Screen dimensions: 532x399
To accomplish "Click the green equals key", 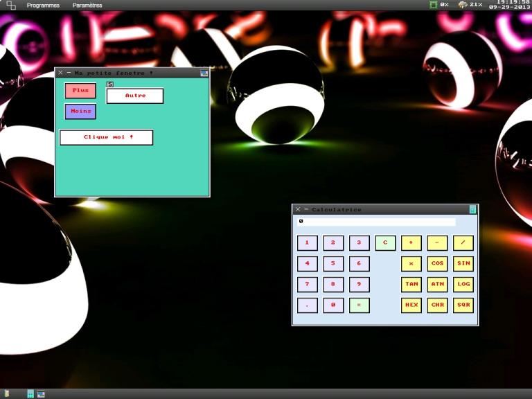I will [x=360, y=305].
